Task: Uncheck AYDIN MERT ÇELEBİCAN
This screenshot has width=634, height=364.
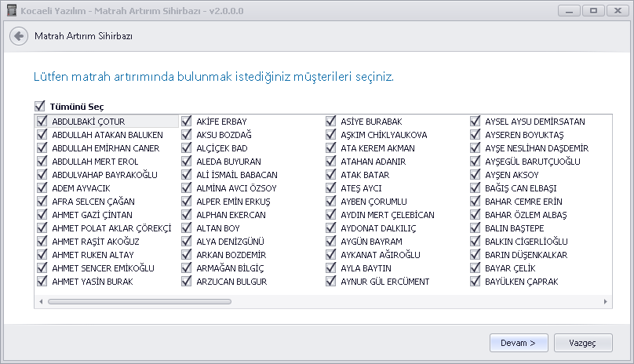Action: point(331,215)
